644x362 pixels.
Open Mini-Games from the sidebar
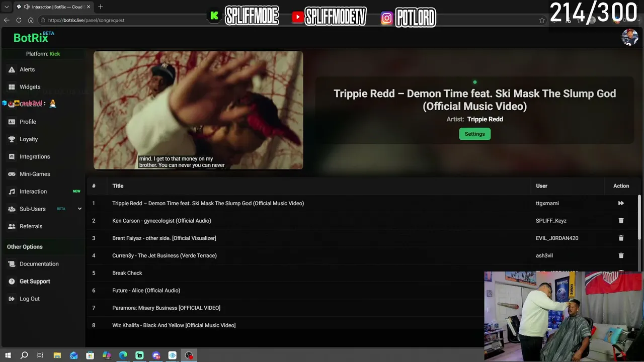(x=35, y=174)
